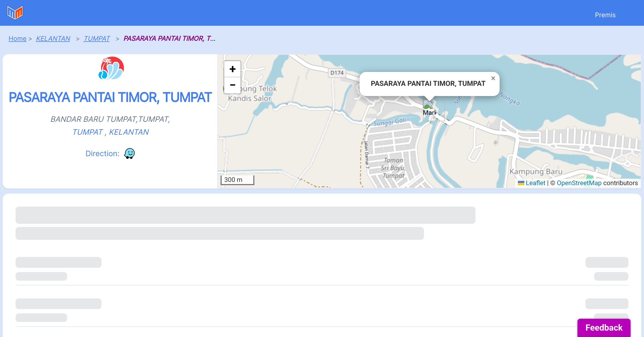Screen dimensions: 644x337
Task: Close the map popup
Action: pos(493,78)
